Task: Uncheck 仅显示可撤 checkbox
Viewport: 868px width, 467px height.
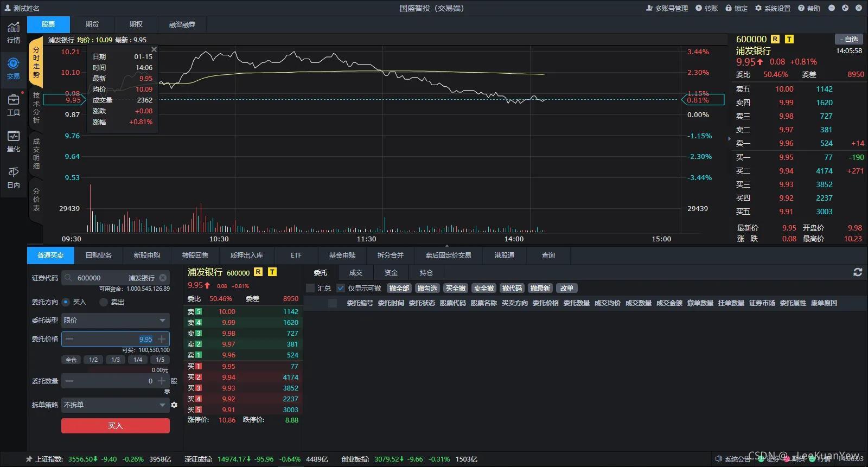Action: pyautogui.click(x=341, y=288)
